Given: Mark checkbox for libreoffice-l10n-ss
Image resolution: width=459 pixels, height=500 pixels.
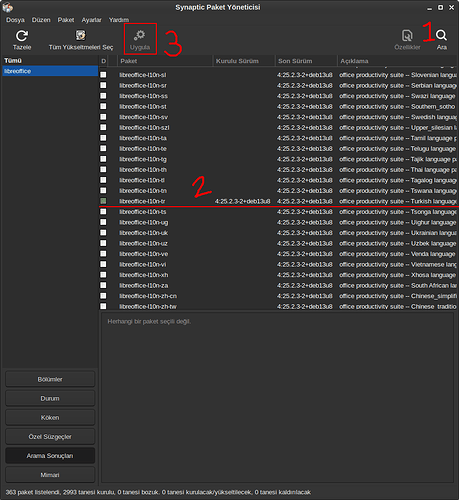Looking at the screenshot, I should click(103, 96).
